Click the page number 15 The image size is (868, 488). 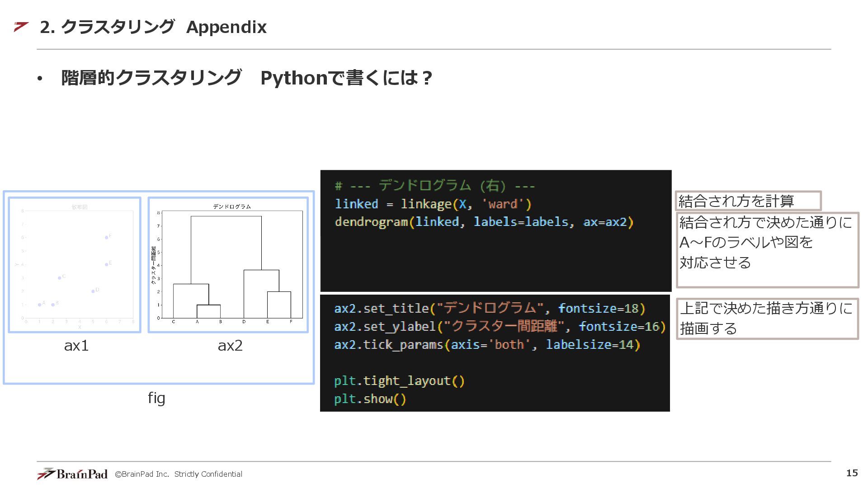click(852, 473)
